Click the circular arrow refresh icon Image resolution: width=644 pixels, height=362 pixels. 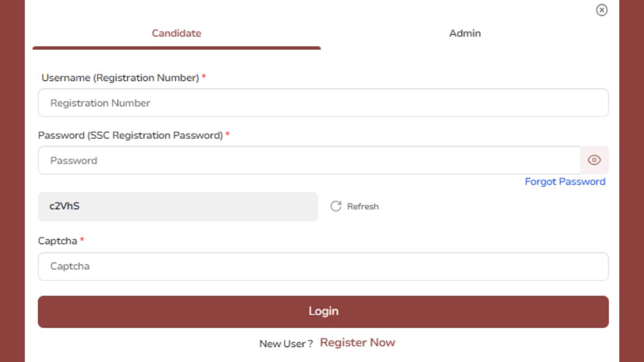pos(336,206)
